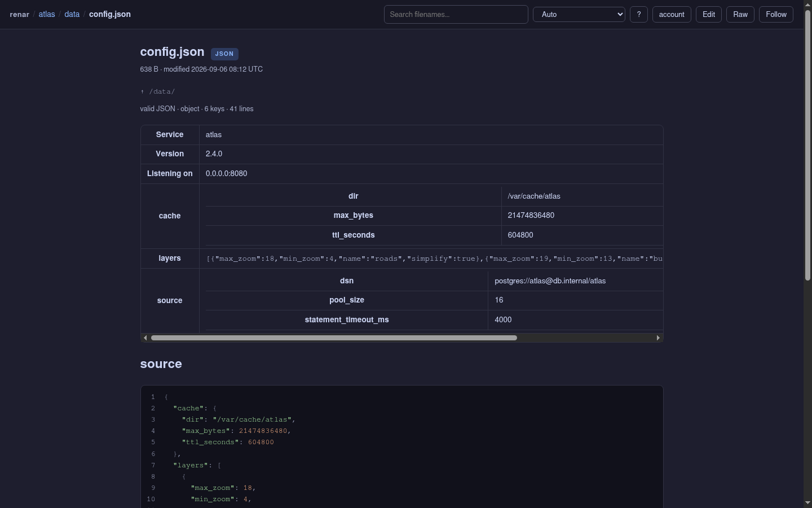Open the Auto theme dropdown

(x=579, y=15)
